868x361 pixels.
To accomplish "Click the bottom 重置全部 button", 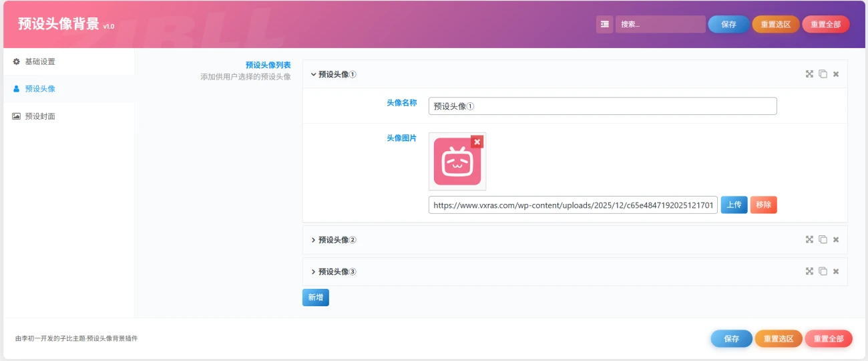I will pyautogui.click(x=829, y=339).
